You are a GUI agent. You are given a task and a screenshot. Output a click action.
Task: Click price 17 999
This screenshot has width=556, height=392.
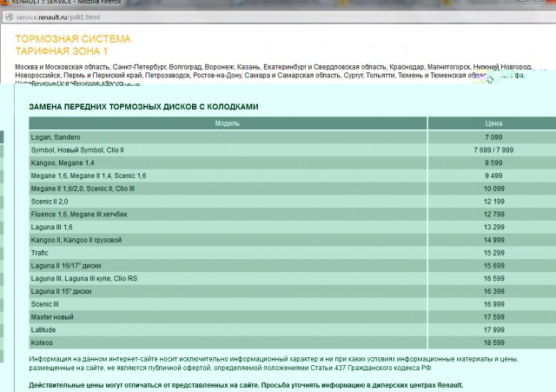[x=494, y=330]
